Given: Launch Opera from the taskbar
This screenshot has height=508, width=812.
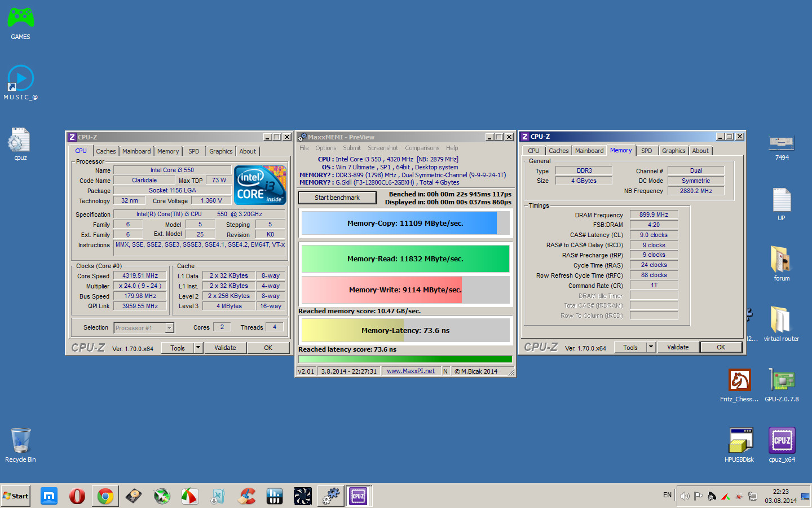Looking at the screenshot, I should 77,496.
